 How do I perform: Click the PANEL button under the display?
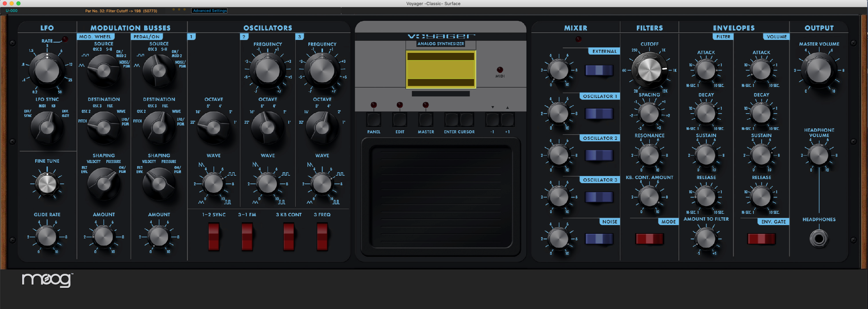374,120
